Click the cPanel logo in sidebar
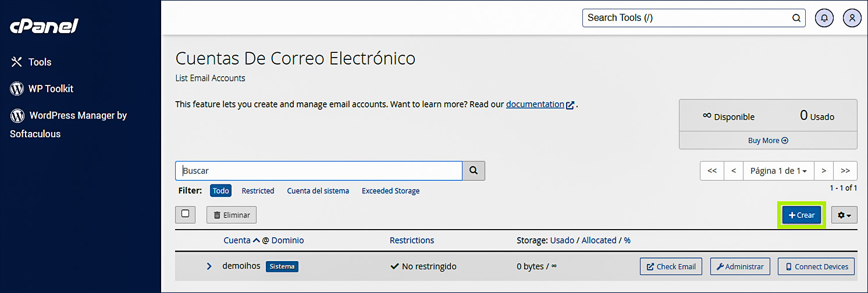The image size is (868, 293). [44, 27]
